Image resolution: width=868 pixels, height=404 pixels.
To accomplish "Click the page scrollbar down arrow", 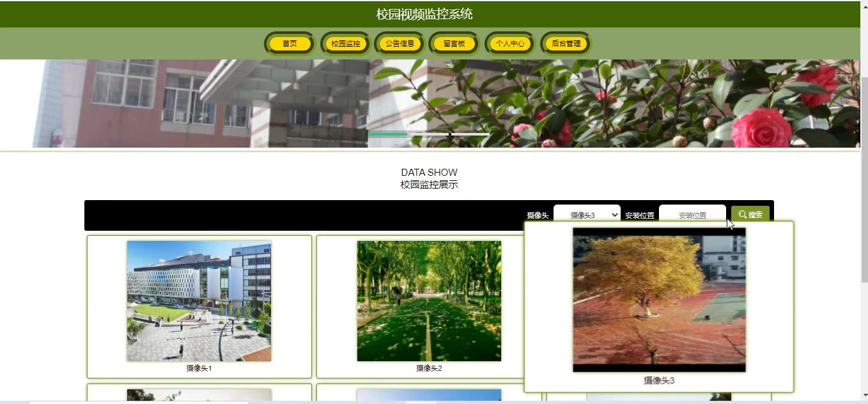I will 864,396.
